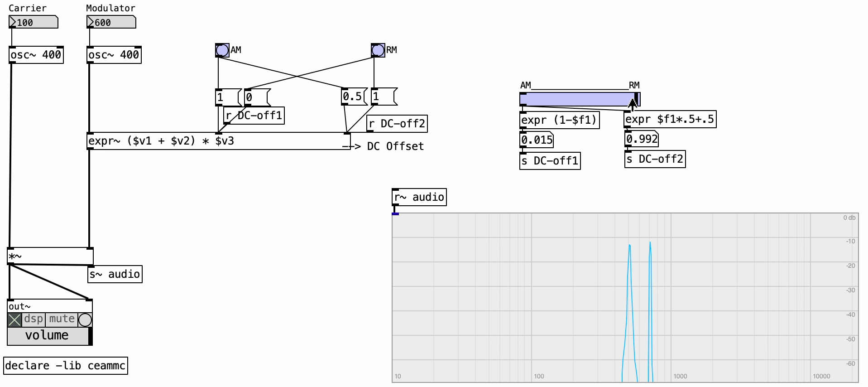Screen dimensions: 868x387
Task: Select the r DC-off2 object
Action: click(x=397, y=124)
